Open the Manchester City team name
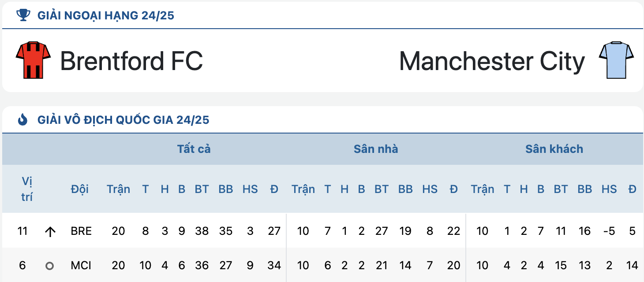 pyautogui.click(x=492, y=61)
